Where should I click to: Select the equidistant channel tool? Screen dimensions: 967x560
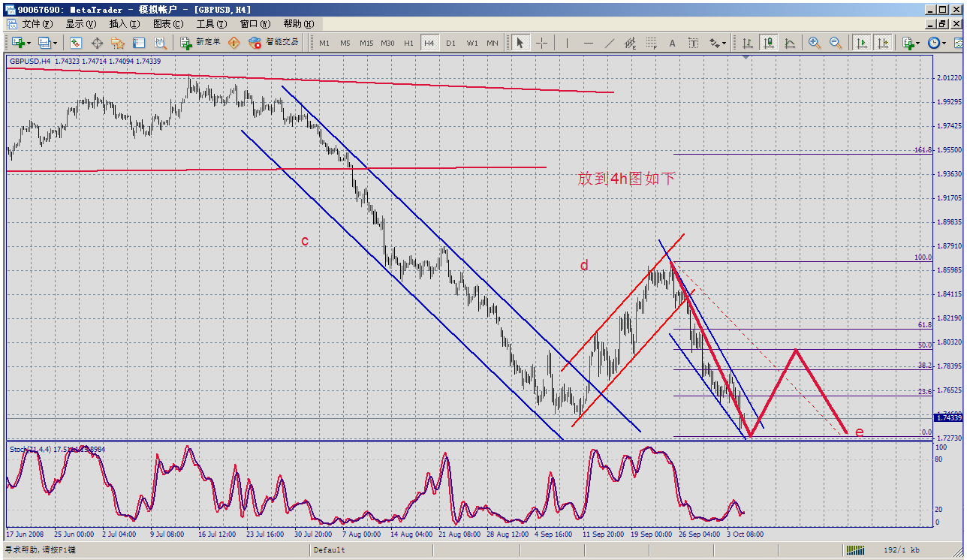pyautogui.click(x=630, y=43)
